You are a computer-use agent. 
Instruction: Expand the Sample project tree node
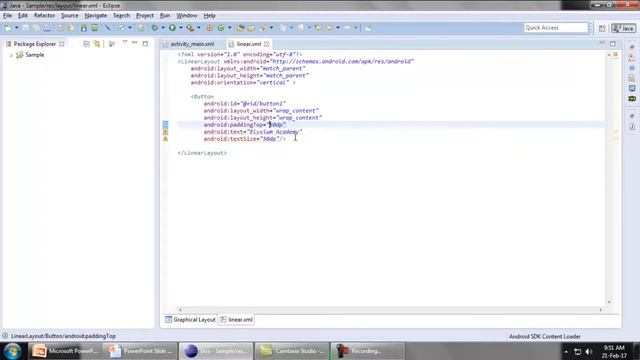tap(11, 55)
